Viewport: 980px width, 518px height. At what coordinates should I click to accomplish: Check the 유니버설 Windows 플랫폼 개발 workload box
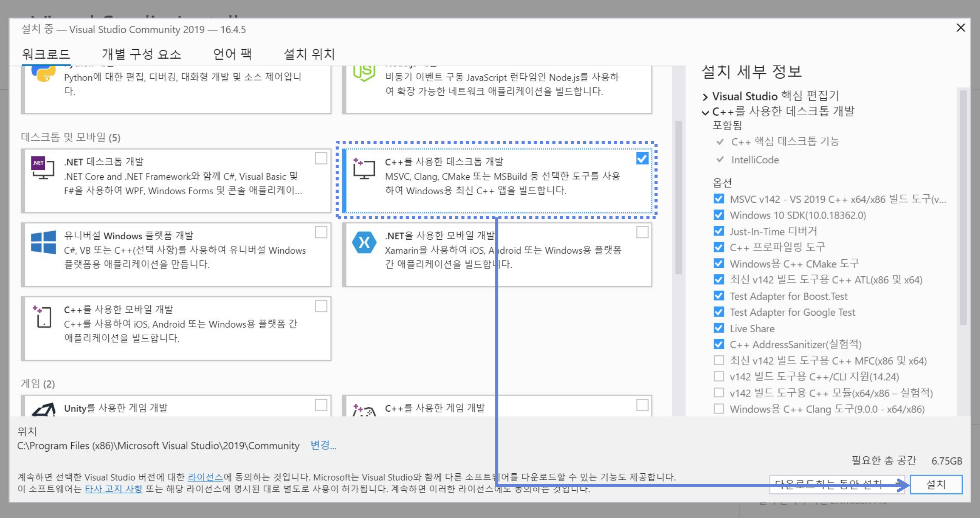[321, 232]
